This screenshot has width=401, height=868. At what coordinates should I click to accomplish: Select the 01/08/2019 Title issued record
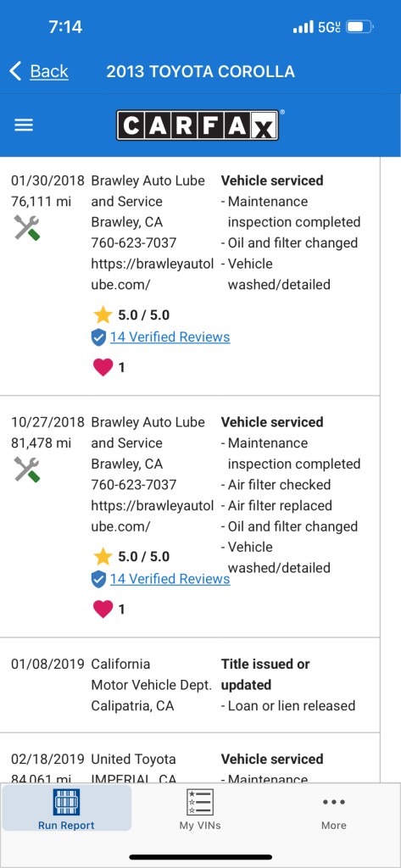(x=190, y=685)
